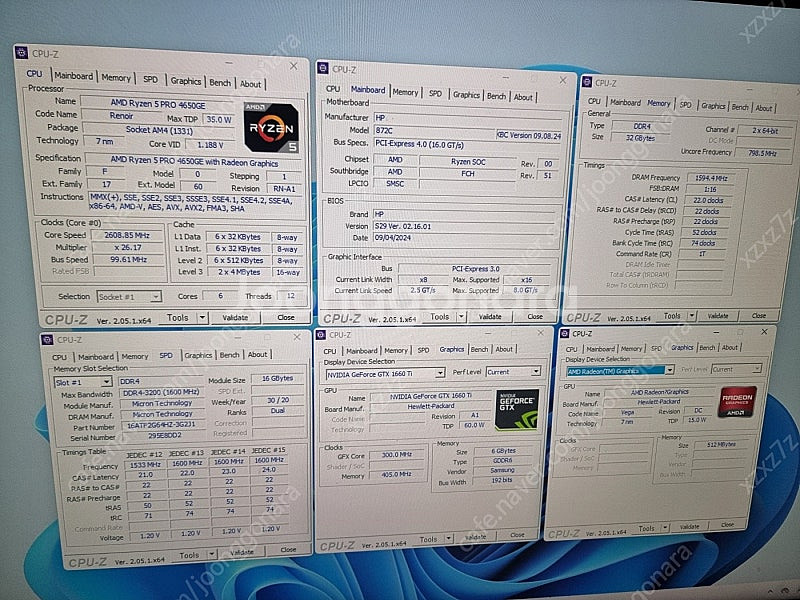Click the Close button in the CPU tab window footer
This screenshot has height=600, width=800.
coord(286,317)
